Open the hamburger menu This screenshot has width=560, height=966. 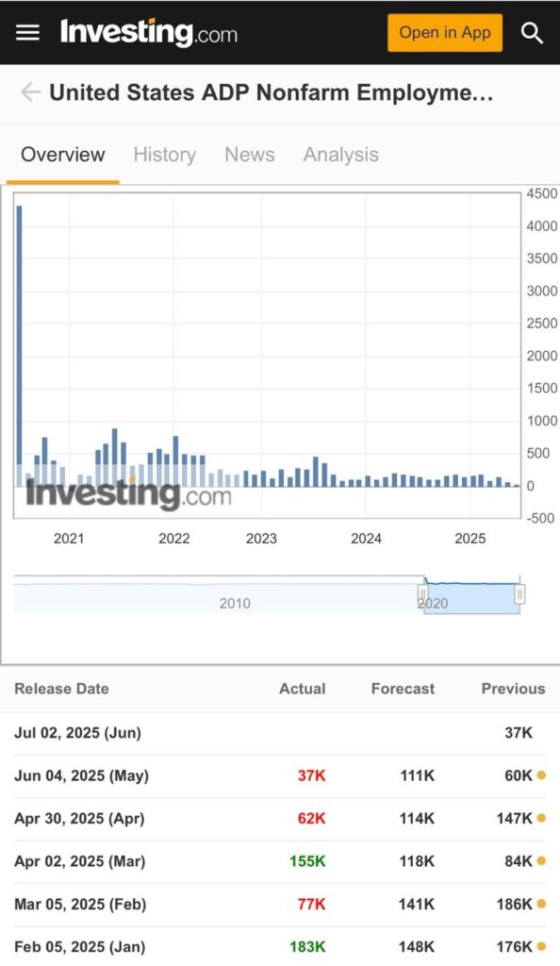(x=27, y=33)
